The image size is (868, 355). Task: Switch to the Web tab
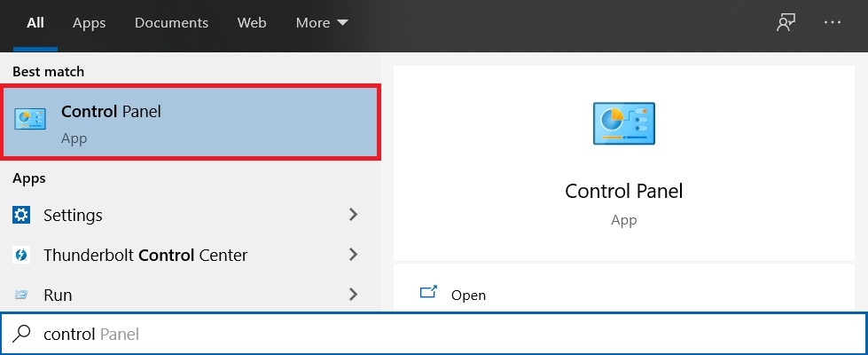(252, 23)
